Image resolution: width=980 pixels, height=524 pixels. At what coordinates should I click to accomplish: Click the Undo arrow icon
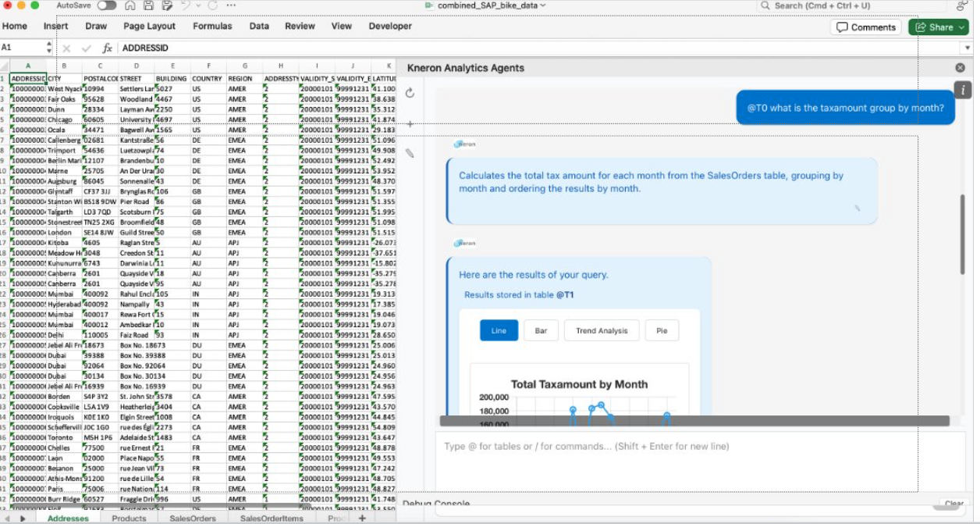(185, 5)
